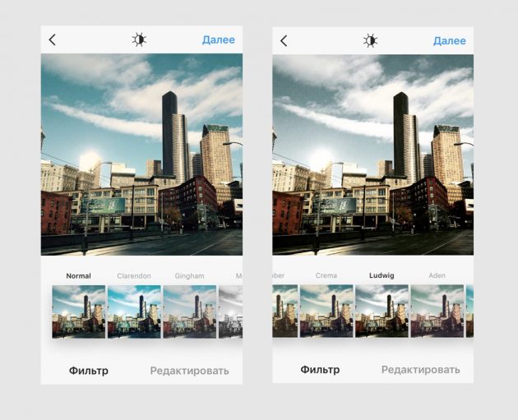
Task: Tap Далее on the left screen
Action: [x=219, y=40]
